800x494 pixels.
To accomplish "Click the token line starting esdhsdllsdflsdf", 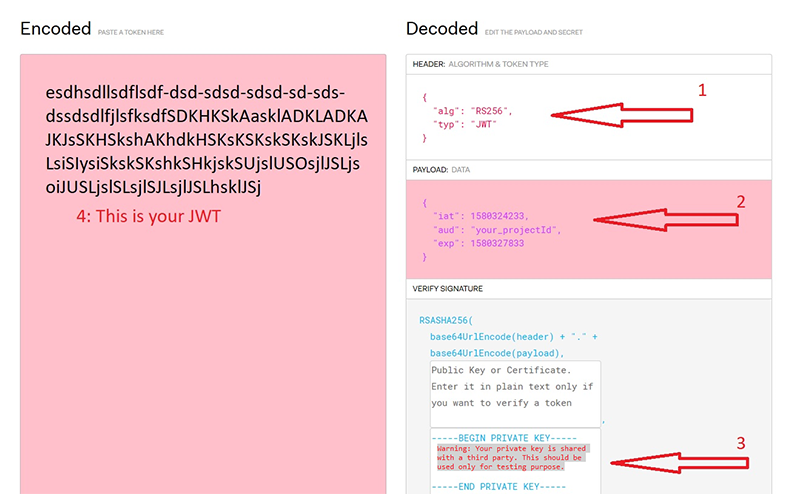I will coord(195,92).
